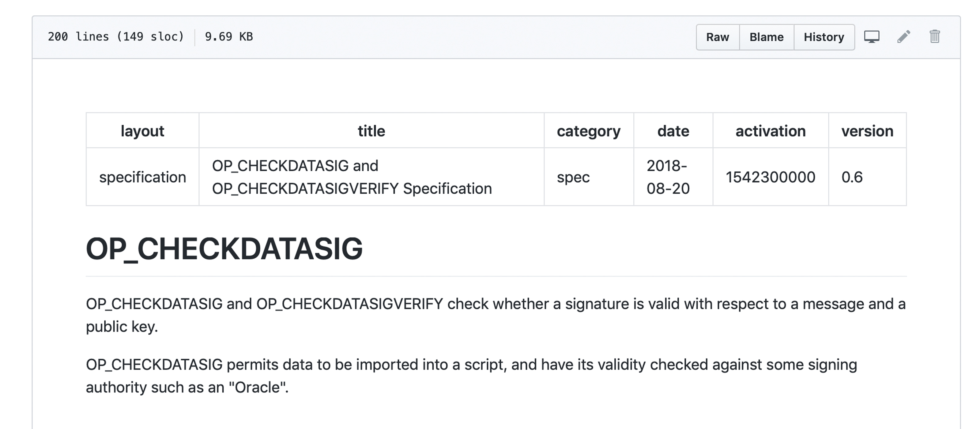Open the Raw file view
The image size is (980, 429).
point(718,37)
